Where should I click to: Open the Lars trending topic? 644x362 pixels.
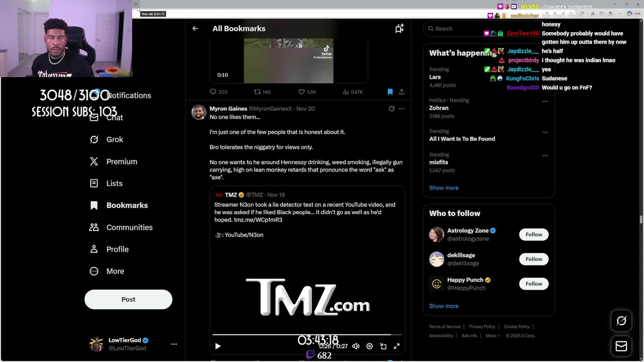(435, 77)
